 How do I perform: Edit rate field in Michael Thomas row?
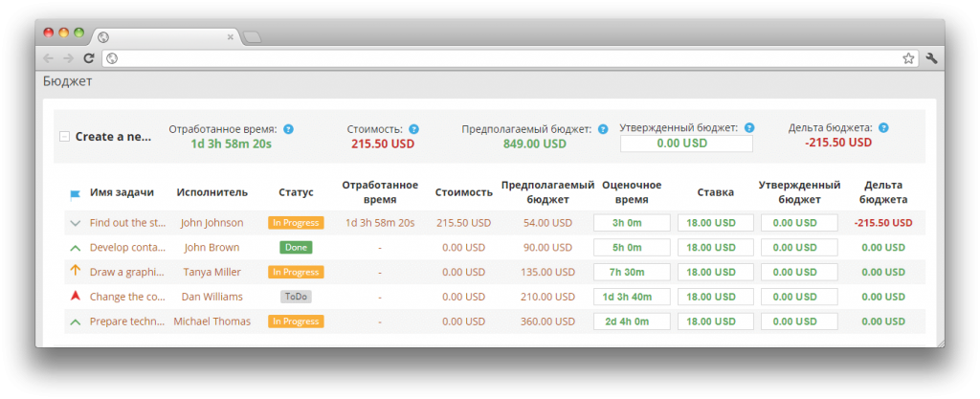coord(716,321)
